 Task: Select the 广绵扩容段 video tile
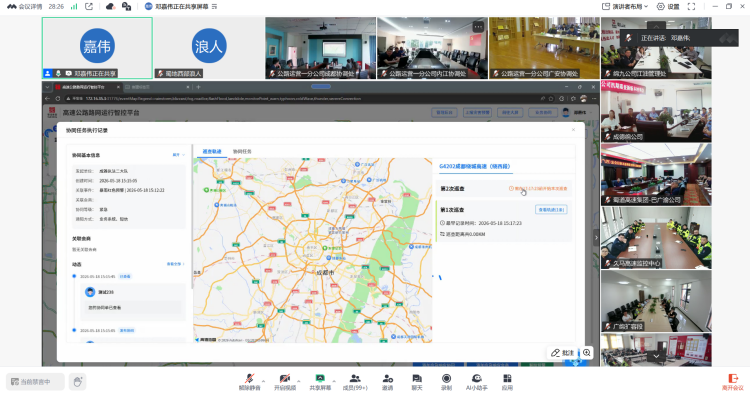[656, 301]
